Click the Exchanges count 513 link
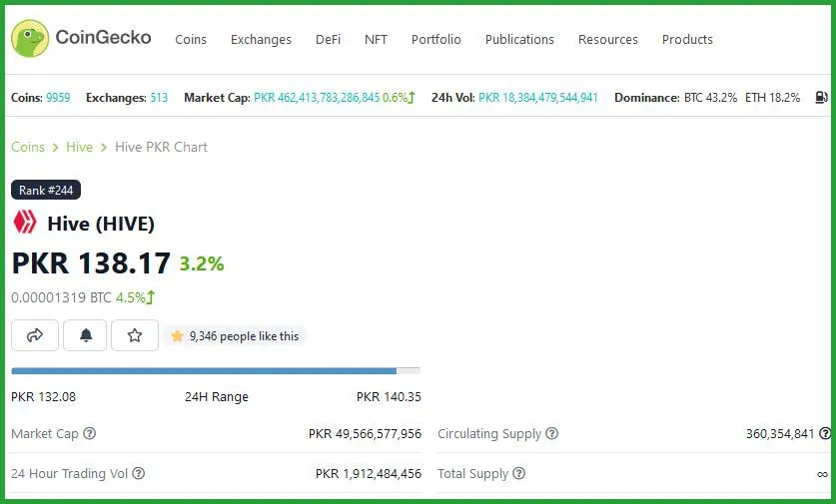 (159, 98)
